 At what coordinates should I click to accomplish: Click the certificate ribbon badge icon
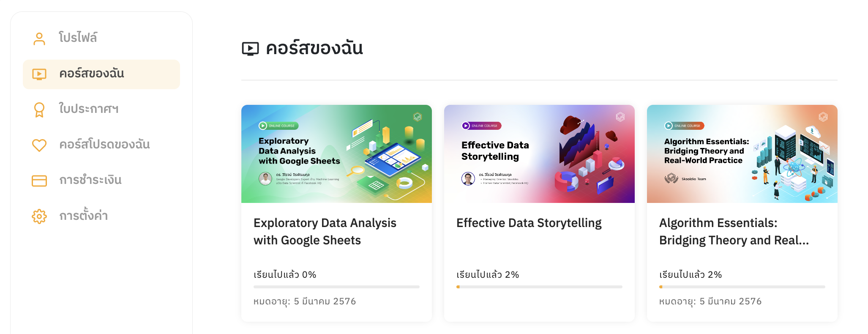tap(39, 110)
